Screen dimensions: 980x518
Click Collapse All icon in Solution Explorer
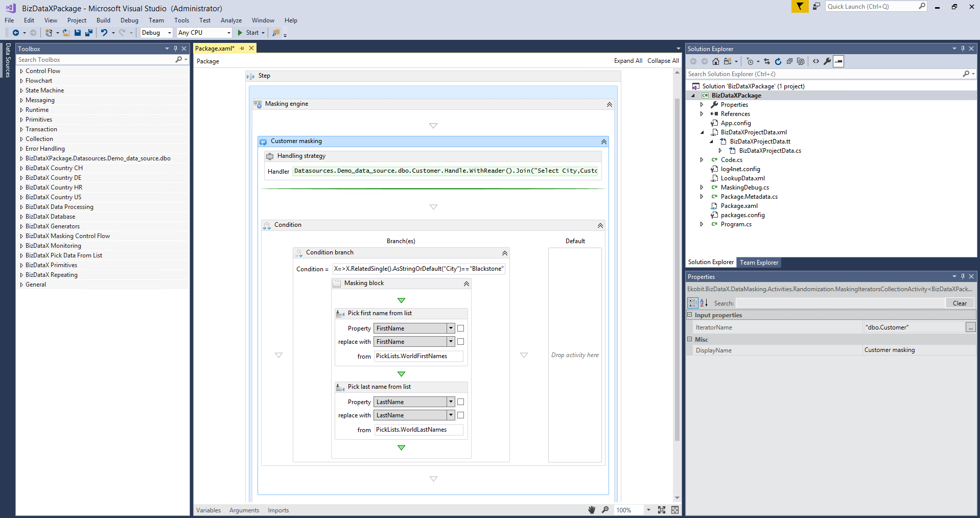click(789, 61)
